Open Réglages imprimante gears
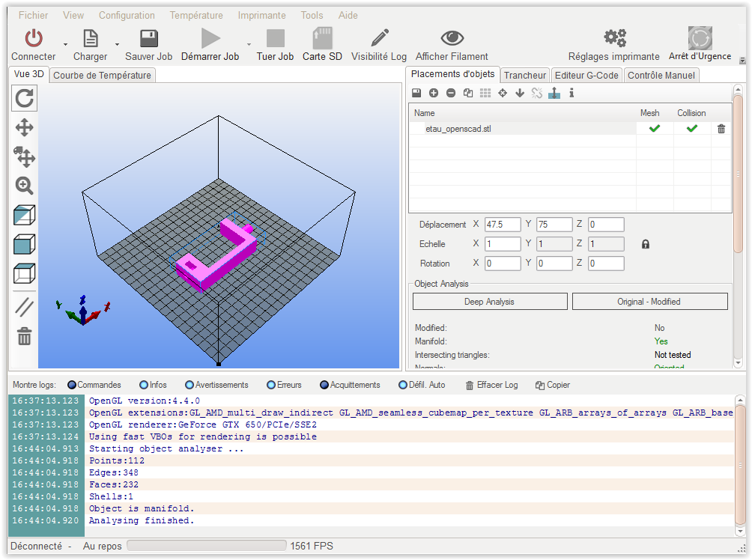This screenshot has height=560, width=752. coord(614,38)
